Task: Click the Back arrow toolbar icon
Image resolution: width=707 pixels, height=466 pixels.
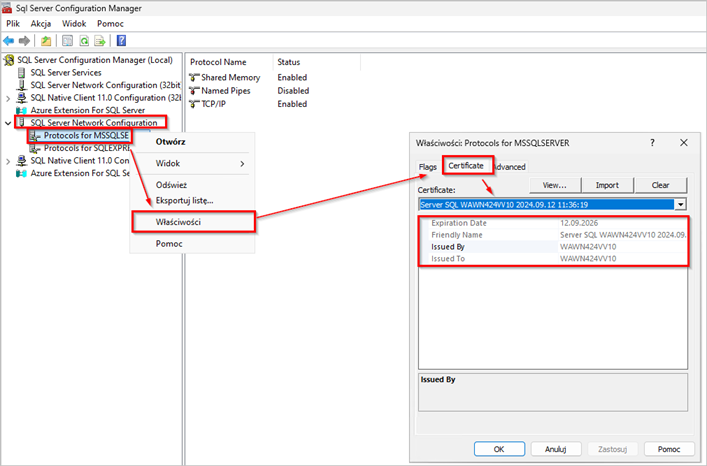Action: [9, 41]
